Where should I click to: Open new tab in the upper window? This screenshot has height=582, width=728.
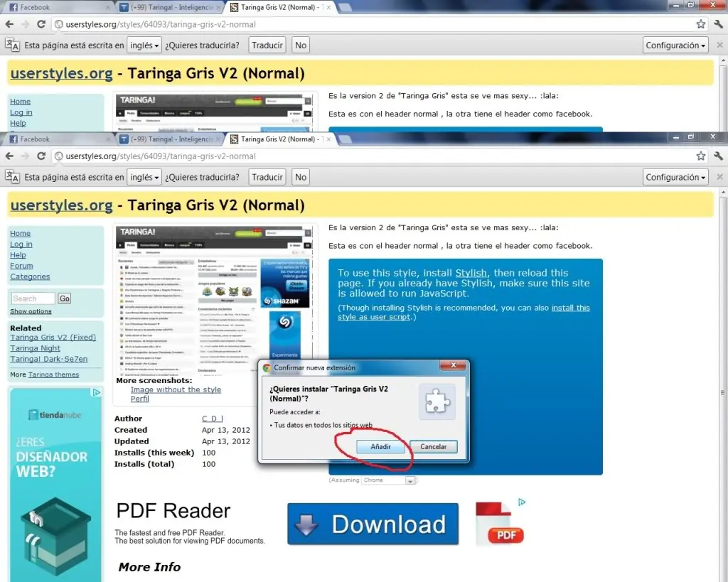345,7
